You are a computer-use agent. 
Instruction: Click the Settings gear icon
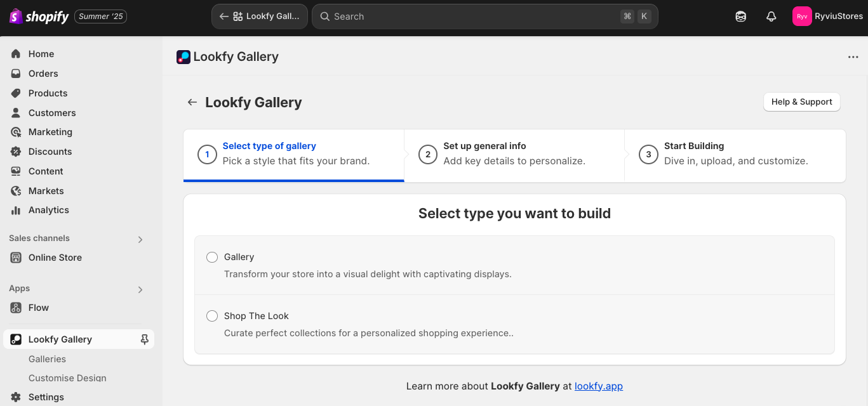point(16,397)
